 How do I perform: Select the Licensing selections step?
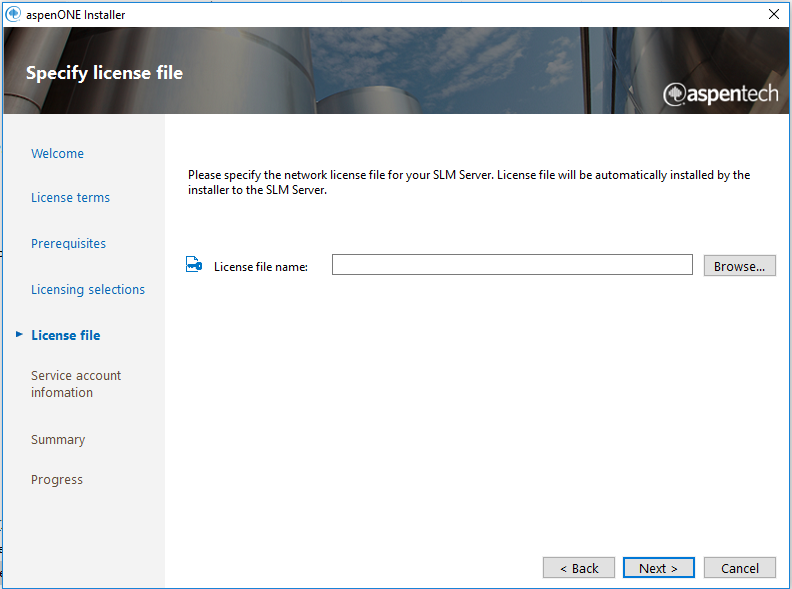point(88,289)
